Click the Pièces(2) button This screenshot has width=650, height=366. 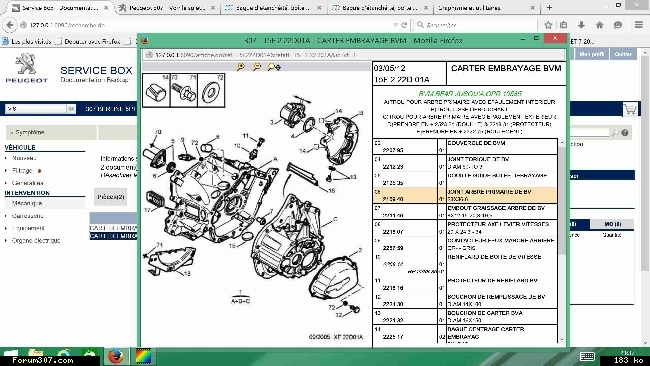[111, 197]
